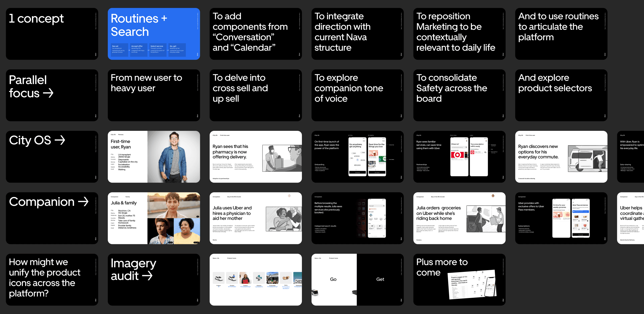This screenshot has height=314, width=644.
Task: Click the 'Routines + Search' title
Action: coord(139,25)
